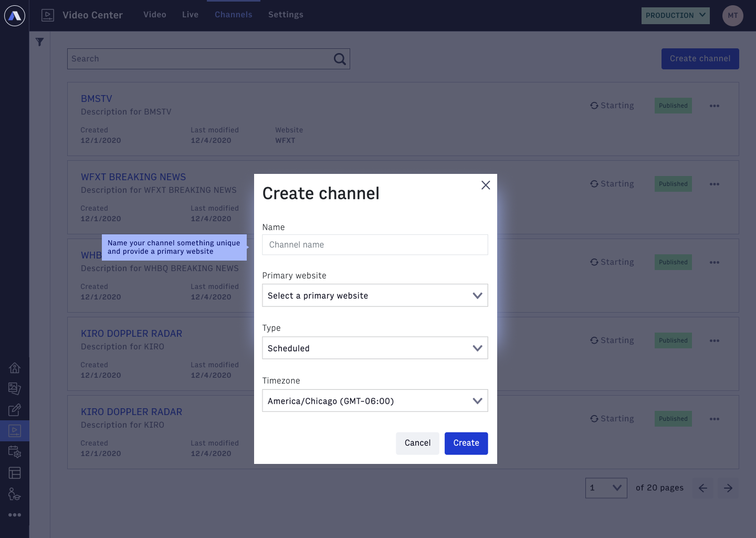Click Starting status for WHBQ BREAKING NEWS

(x=612, y=262)
